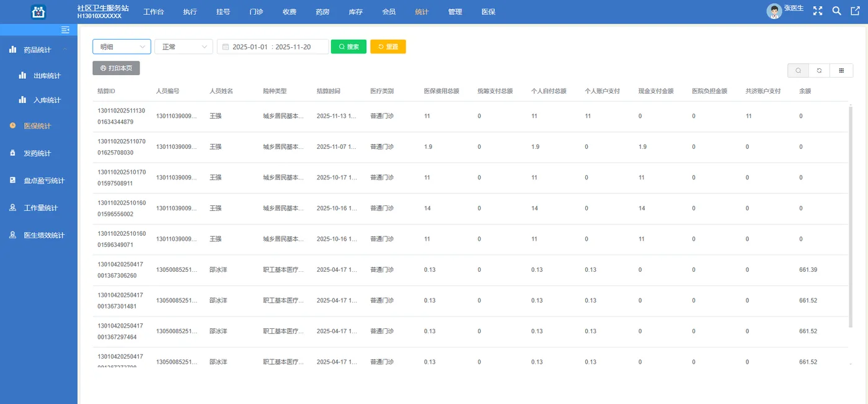Click 打印本页 to print this page

tap(116, 68)
